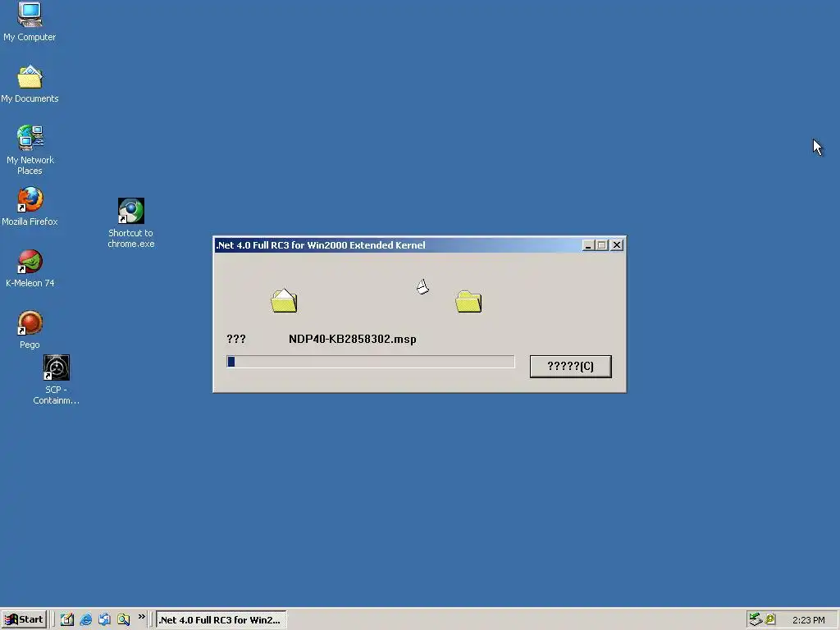The image size is (840, 630).
Task: Select the K-Meleon 74 shortcut
Action: (x=30, y=268)
